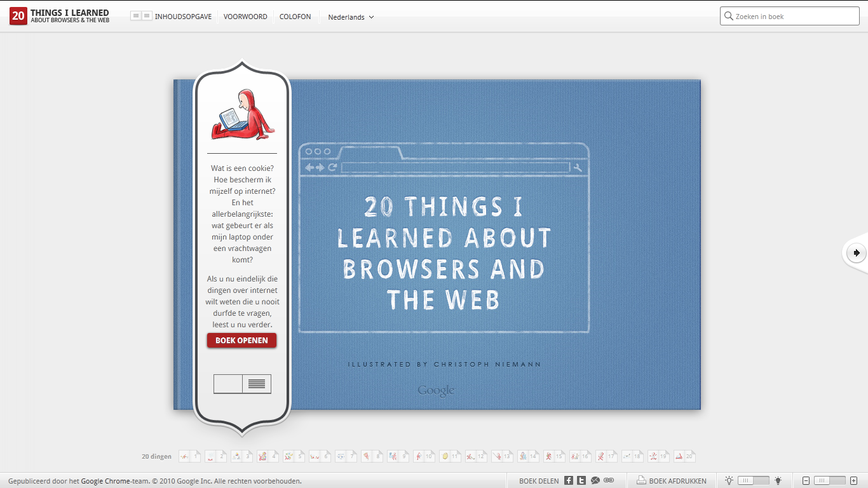868x488 pixels.
Task: Jump to chapter thumbnail 1
Action: pos(190,456)
